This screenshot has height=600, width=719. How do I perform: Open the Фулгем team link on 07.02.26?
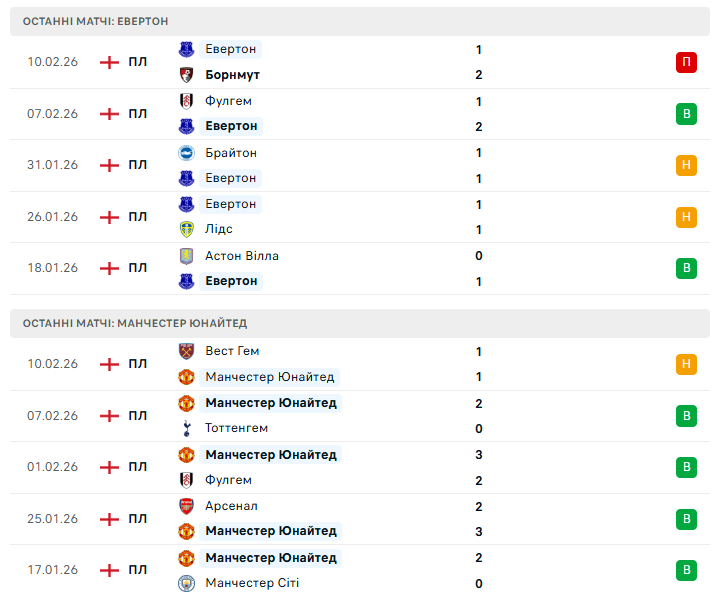click(228, 101)
